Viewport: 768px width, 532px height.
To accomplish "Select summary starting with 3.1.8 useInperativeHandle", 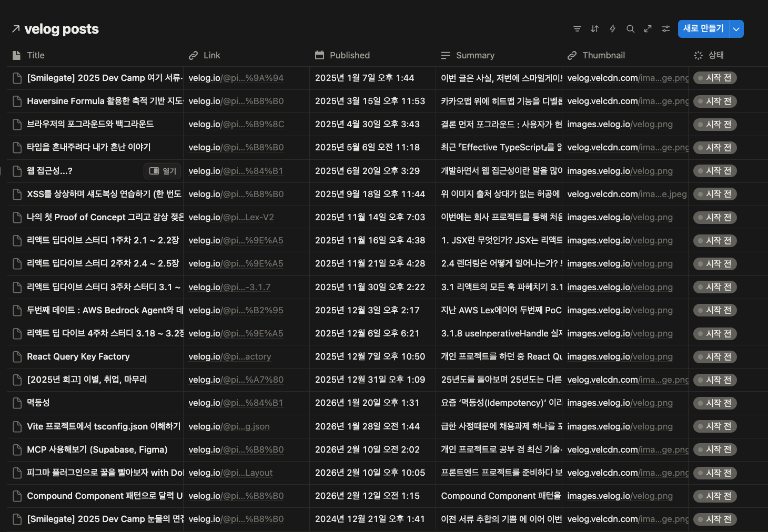I will pyautogui.click(x=501, y=334).
